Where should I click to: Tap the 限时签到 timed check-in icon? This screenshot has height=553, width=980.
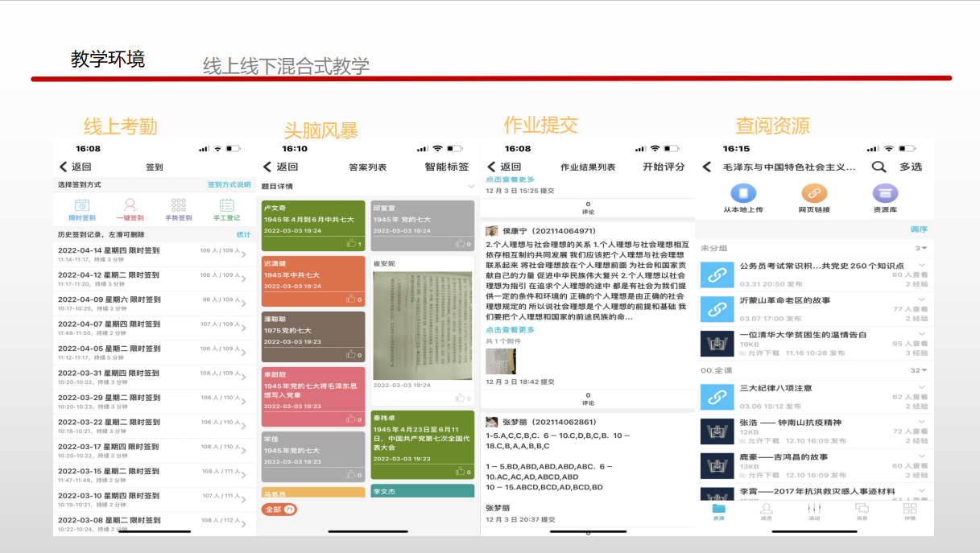coord(81,206)
